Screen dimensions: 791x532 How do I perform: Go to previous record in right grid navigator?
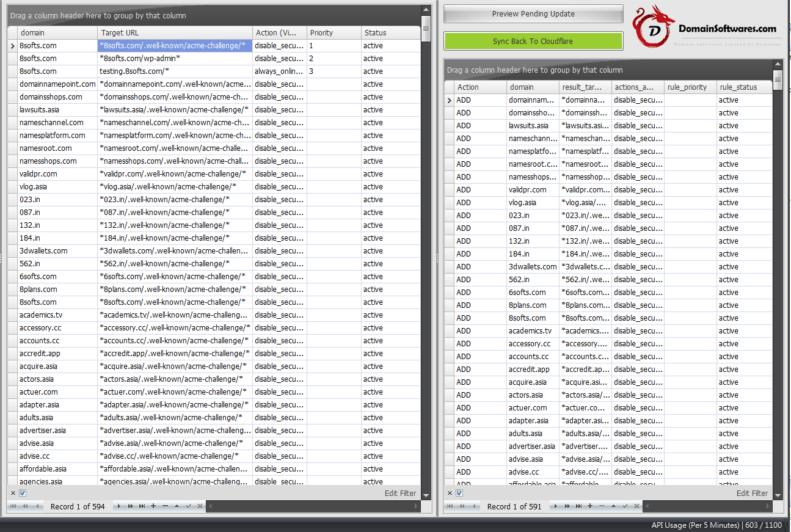474,506
